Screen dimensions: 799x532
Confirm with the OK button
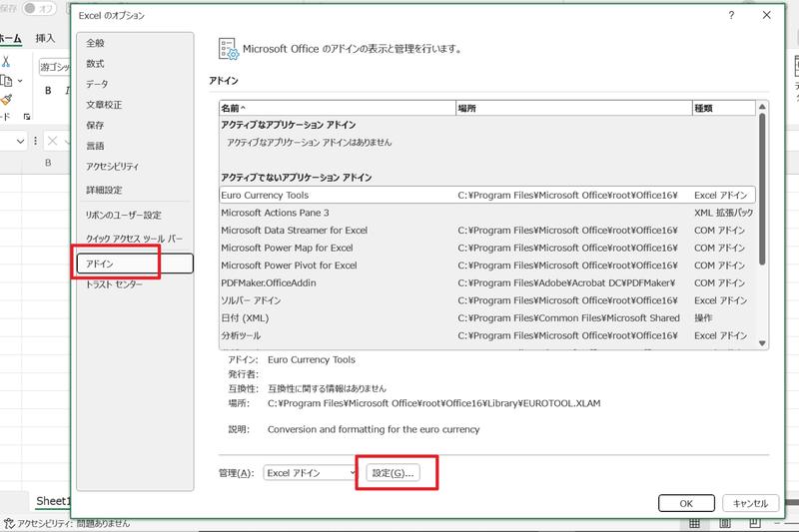pyautogui.click(x=686, y=503)
